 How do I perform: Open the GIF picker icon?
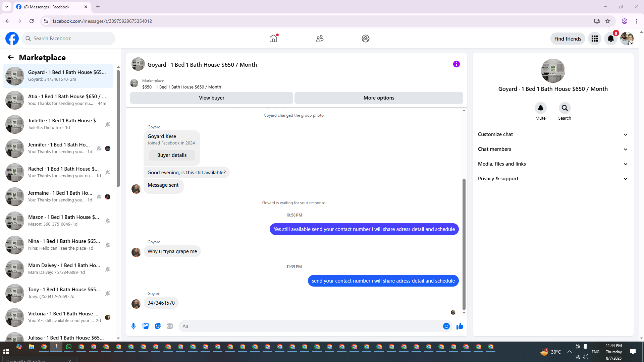170,326
